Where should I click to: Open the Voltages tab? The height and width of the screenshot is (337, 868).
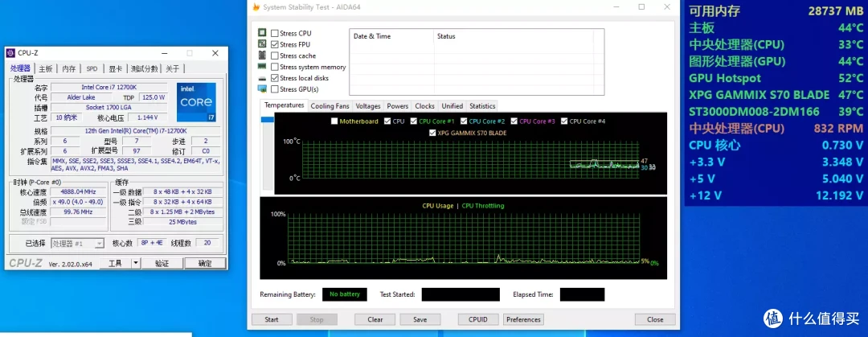coord(368,106)
